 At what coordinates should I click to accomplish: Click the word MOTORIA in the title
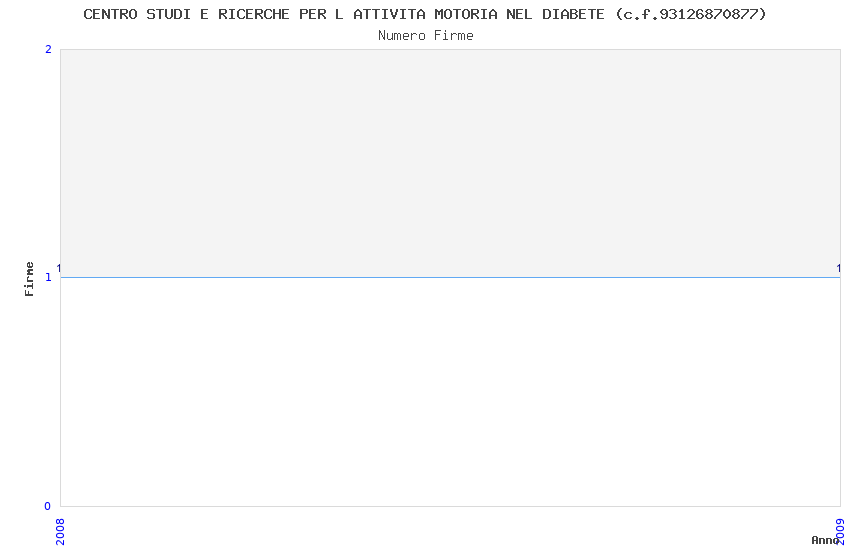(x=466, y=14)
